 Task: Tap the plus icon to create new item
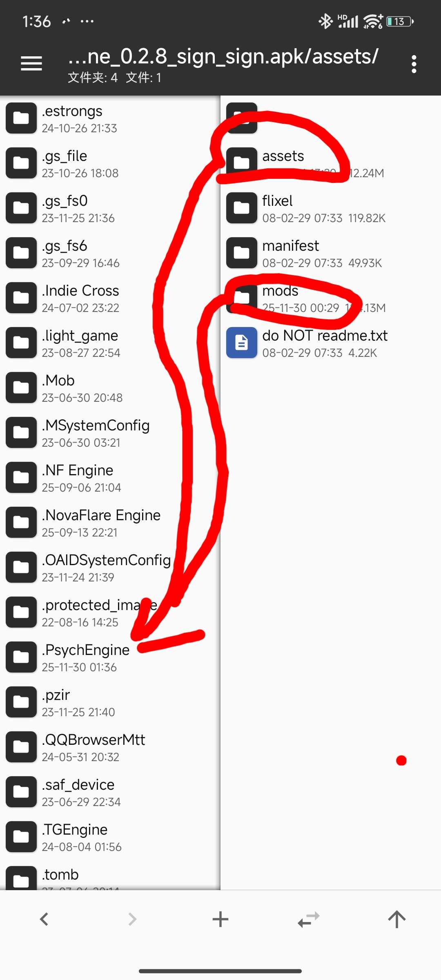pyautogui.click(x=220, y=919)
